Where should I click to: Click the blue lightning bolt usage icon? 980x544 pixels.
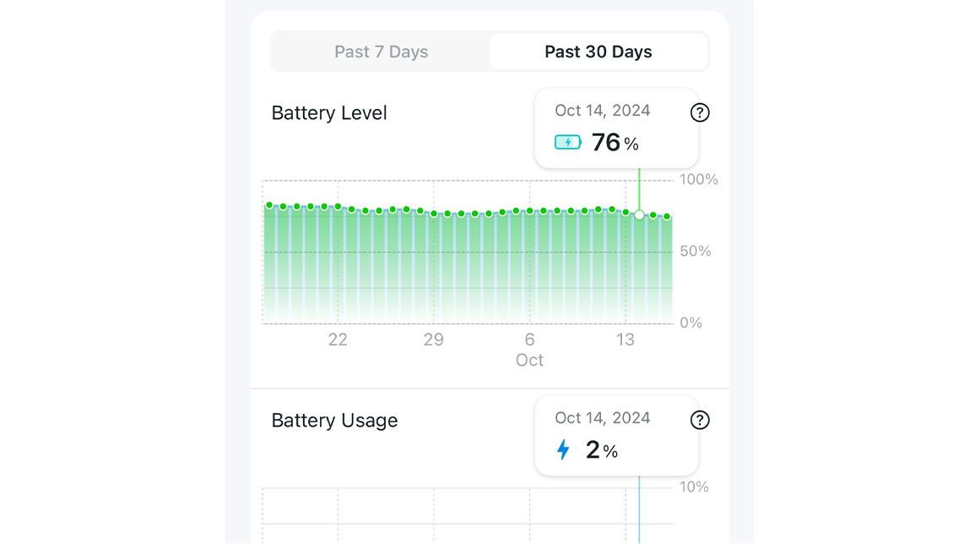pyautogui.click(x=563, y=449)
